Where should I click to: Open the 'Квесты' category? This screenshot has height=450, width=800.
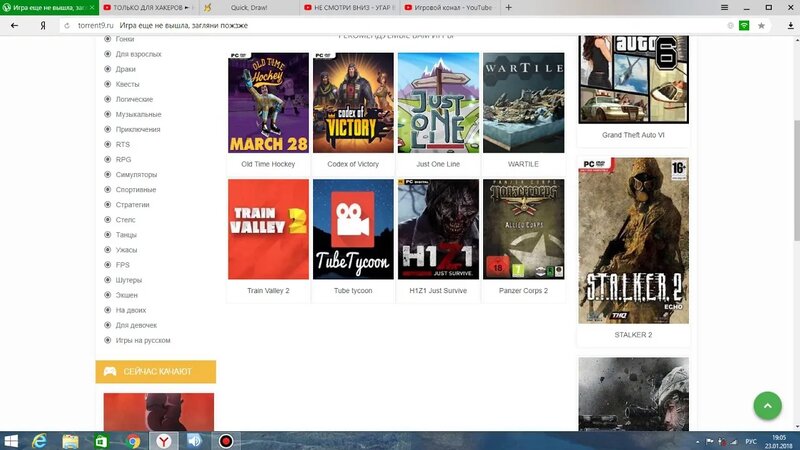coord(128,84)
